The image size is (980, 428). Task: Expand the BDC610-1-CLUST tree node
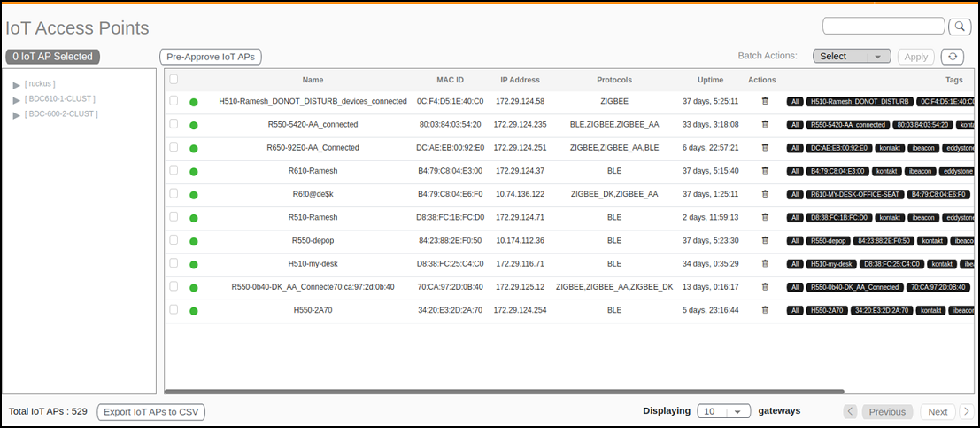coord(17,99)
